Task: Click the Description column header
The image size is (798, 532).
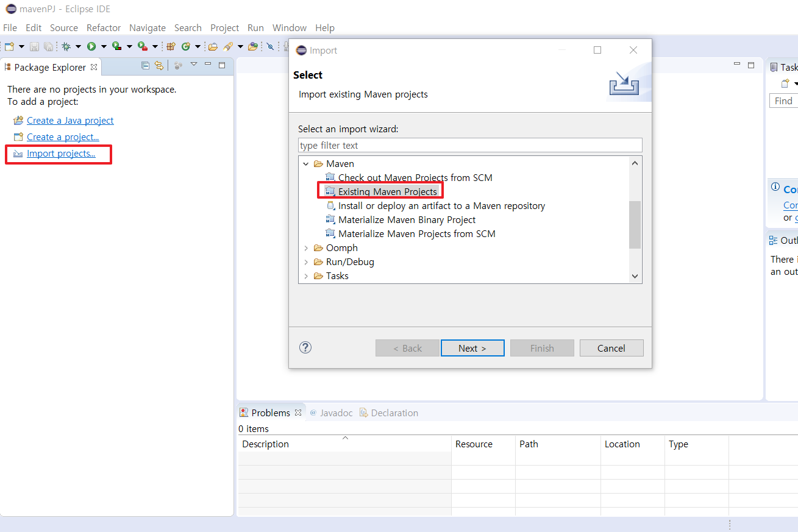Action: click(x=345, y=444)
